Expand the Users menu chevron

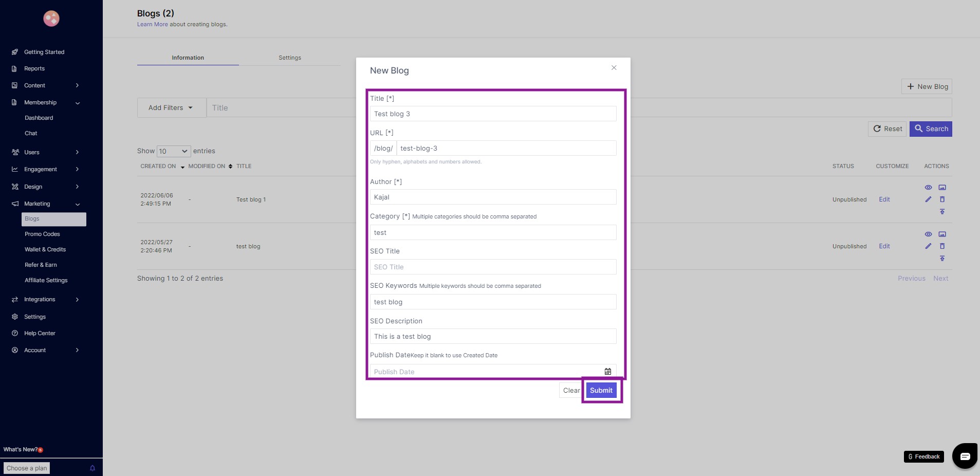[77, 152]
